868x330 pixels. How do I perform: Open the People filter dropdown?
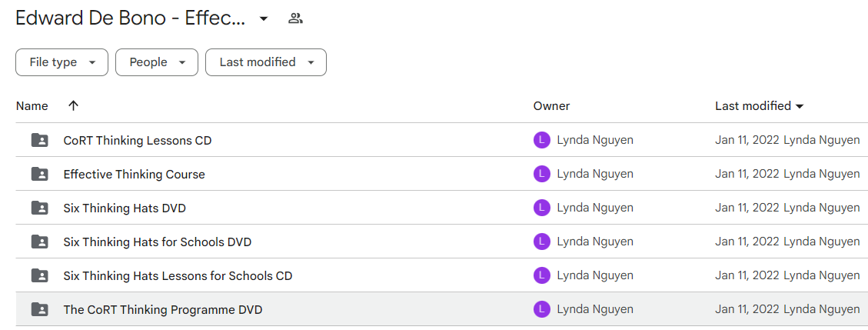coord(157,62)
